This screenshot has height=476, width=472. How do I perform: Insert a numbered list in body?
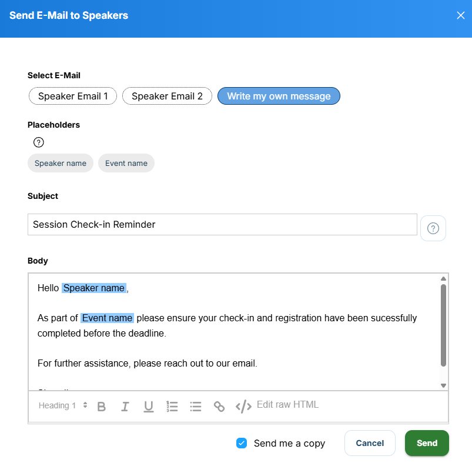[172, 406]
